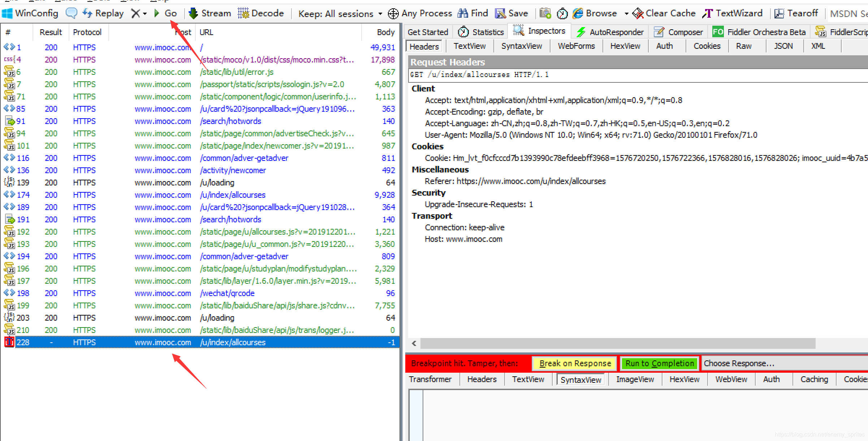Click the request headers horizontal scrollbar
868x441 pixels.
click(x=618, y=343)
